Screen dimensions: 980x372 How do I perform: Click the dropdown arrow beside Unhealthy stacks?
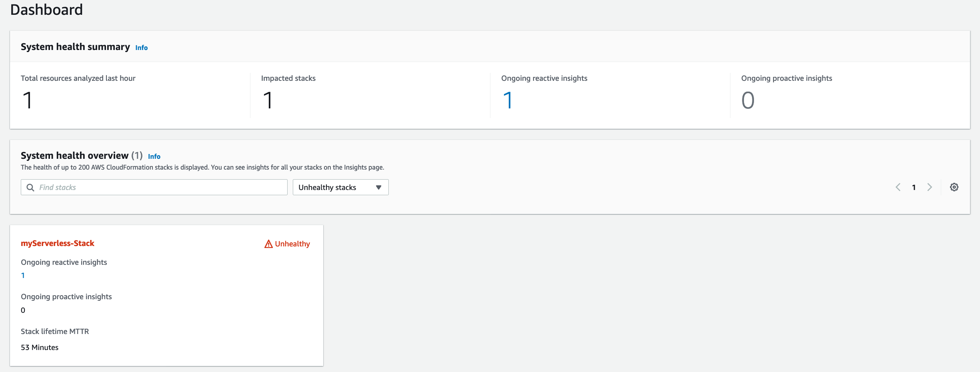(378, 187)
